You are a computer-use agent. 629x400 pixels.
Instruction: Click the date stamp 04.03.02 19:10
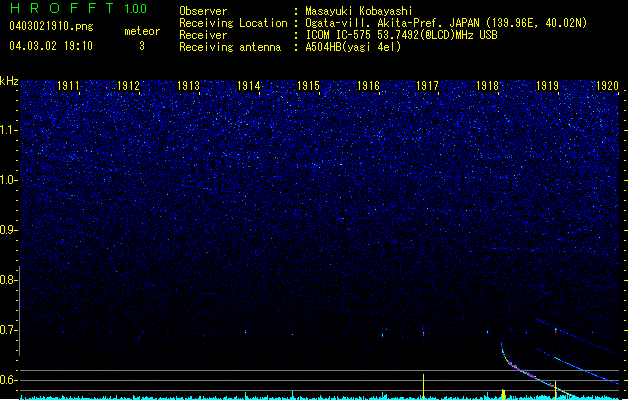click(x=51, y=46)
